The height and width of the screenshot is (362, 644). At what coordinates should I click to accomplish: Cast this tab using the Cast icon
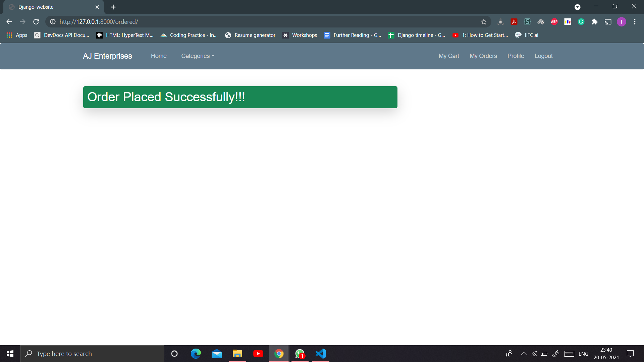(x=608, y=21)
